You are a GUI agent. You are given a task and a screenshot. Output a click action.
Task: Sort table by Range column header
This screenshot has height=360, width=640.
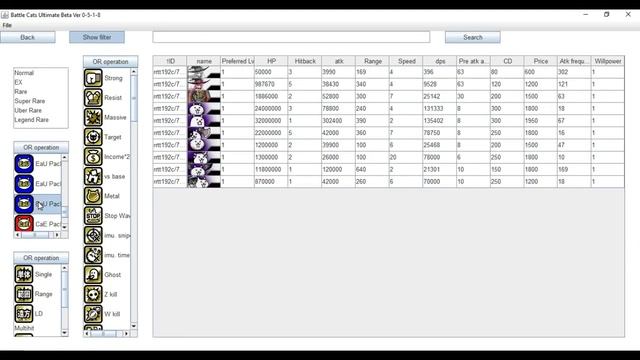click(x=373, y=61)
